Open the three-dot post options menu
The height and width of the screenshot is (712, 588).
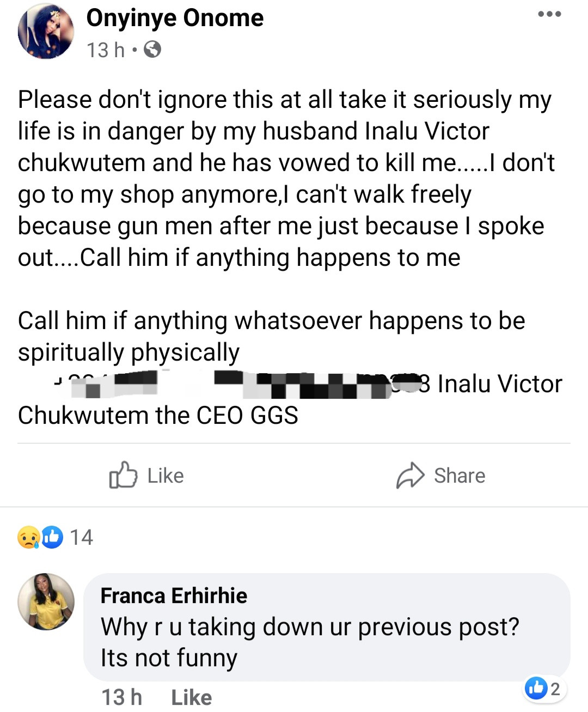(549, 14)
